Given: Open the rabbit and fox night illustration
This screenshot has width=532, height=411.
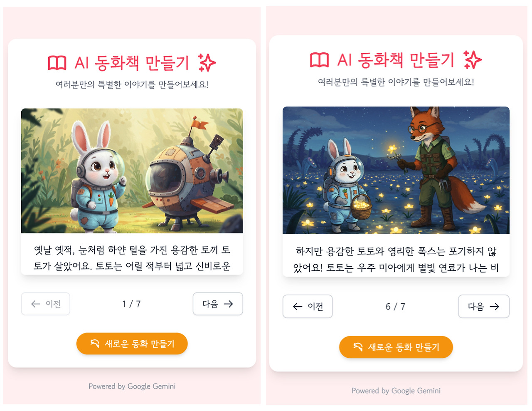Looking at the screenshot, I should pos(396,171).
